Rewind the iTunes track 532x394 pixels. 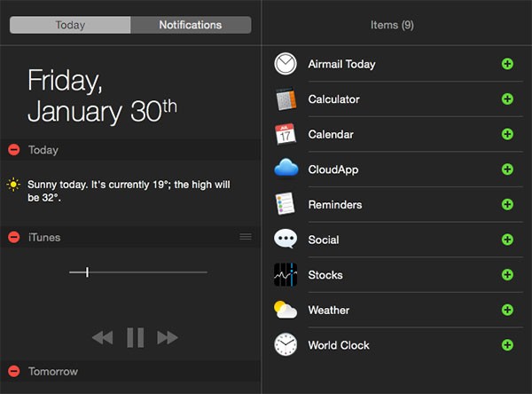[103, 337]
